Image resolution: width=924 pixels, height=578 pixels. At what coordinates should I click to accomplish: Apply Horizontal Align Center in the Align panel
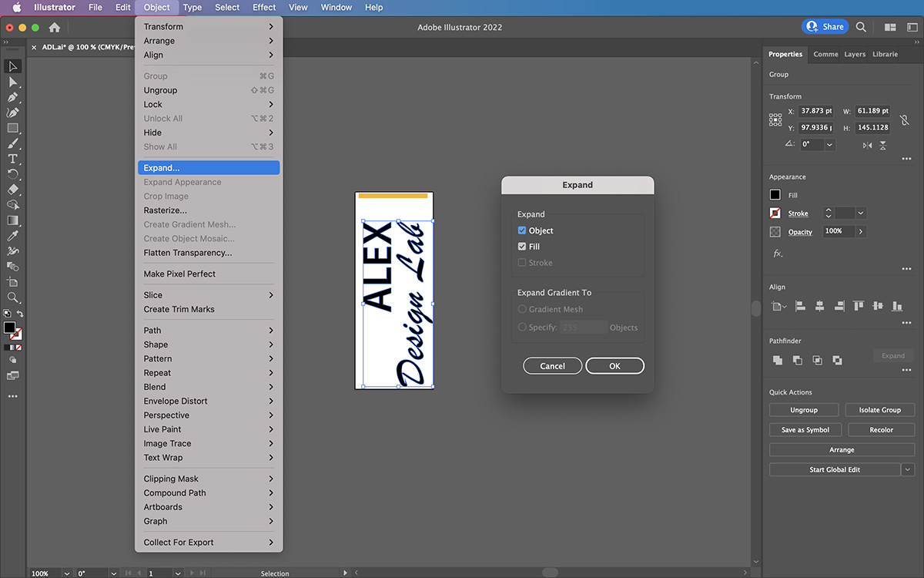pos(819,305)
